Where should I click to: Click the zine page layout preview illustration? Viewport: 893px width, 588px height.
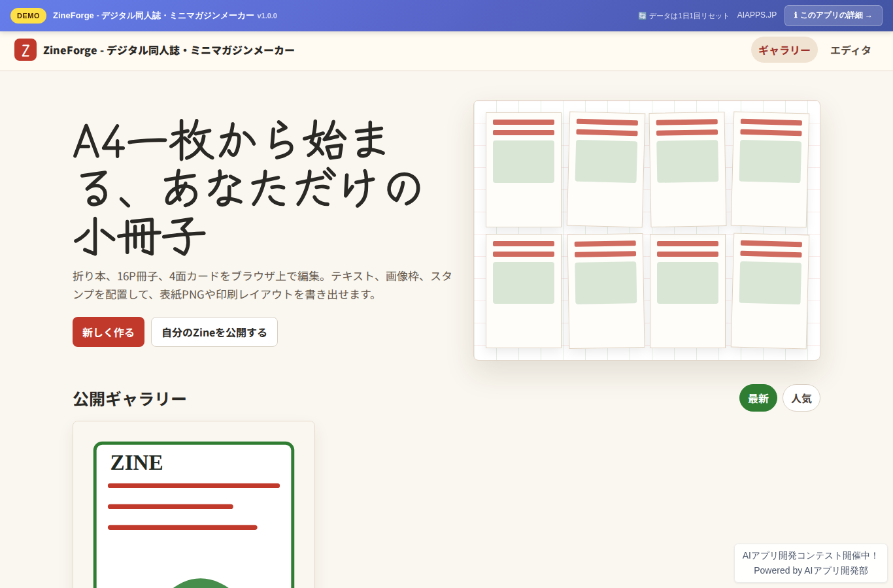[x=647, y=230]
